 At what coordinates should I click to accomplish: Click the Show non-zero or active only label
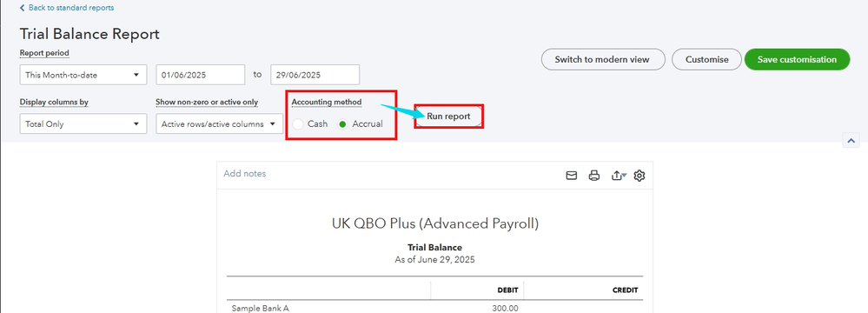pos(207,102)
